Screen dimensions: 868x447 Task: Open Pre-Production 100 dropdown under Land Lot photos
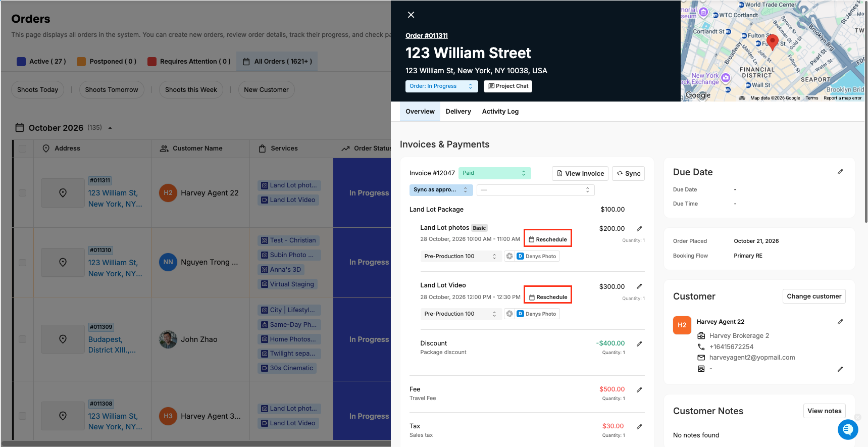(461, 256)
